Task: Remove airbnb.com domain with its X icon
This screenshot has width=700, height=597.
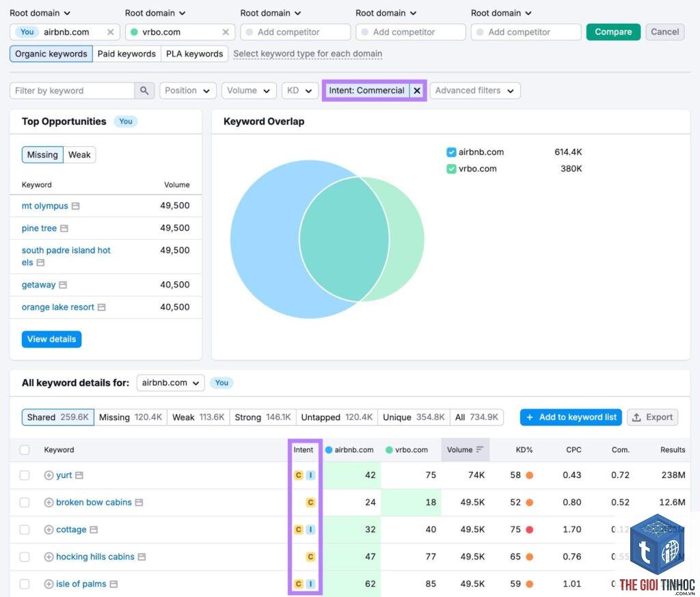Action: pyautogui.click(x=110, y=32)
